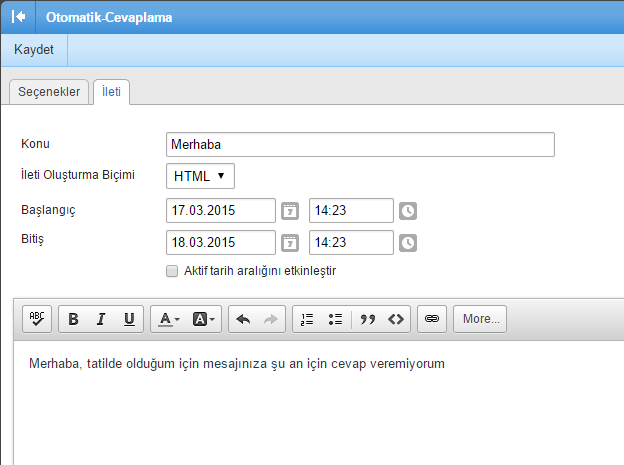The height and width of the screenshot is (465, 624).
Task: Insert a bulleted list
Action: pos(335,319)
